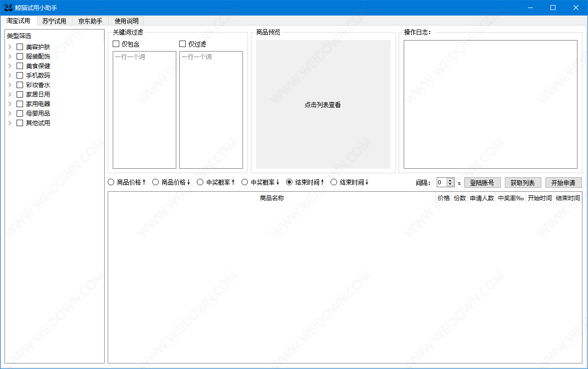Check the 其他试用 checkbox
The width and height of the screenshot is (588, 369).
point(20,123)
